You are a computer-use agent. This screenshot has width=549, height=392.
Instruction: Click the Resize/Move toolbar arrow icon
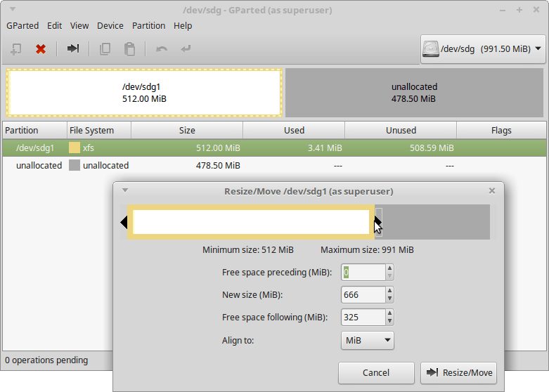pyautogui.click(x=73, y=48)
